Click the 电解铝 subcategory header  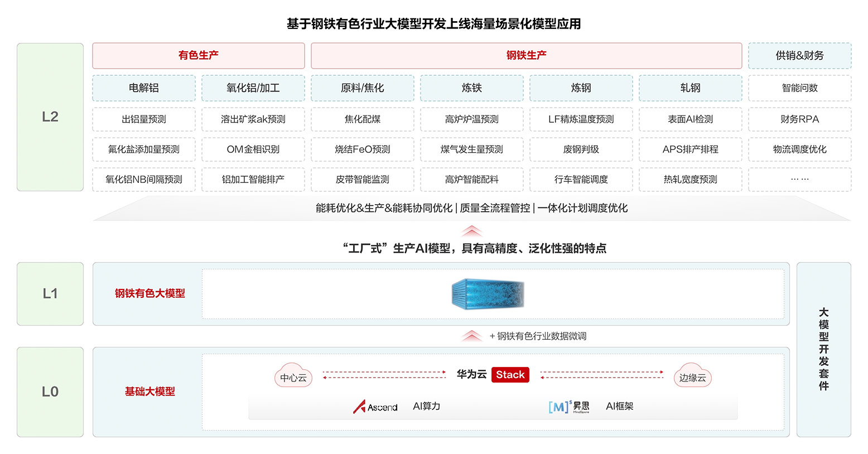coord(144,88)
